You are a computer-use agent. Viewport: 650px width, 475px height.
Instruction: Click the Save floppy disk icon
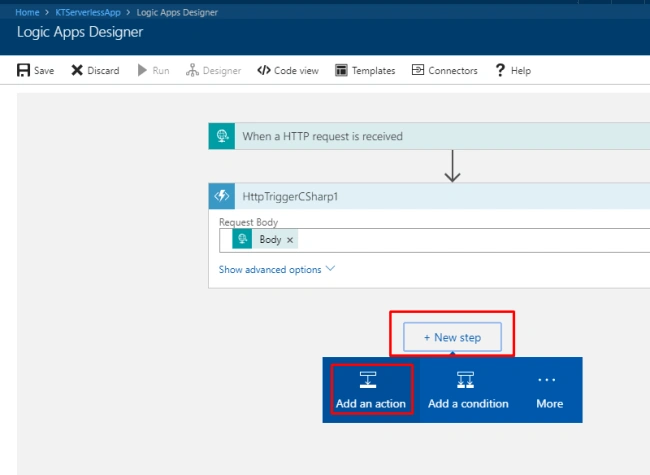coord(23,70)
